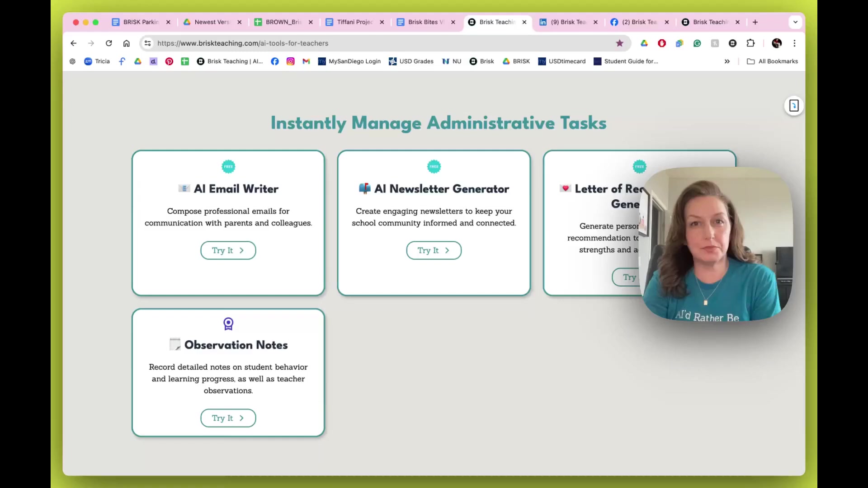Open the Brisk extension icon in toolbar
Image resolution: width=868 pixels, height=488 pixels.
[x=733, y=43]
